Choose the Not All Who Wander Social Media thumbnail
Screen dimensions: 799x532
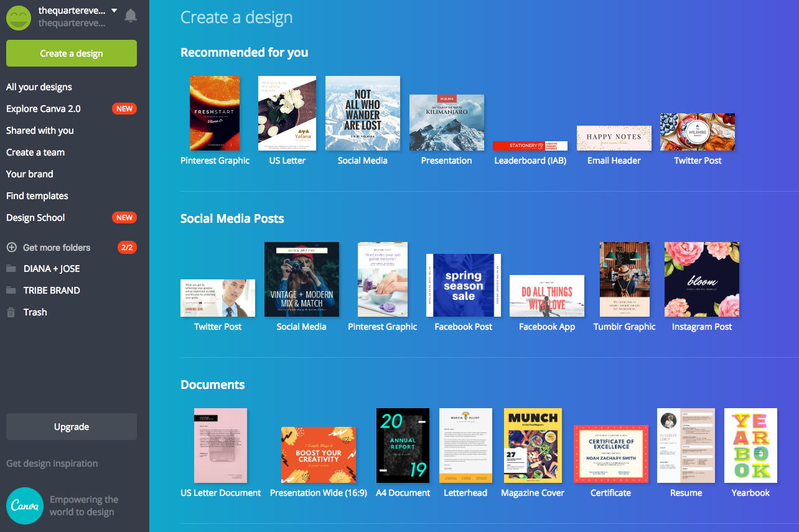point(363,113)
